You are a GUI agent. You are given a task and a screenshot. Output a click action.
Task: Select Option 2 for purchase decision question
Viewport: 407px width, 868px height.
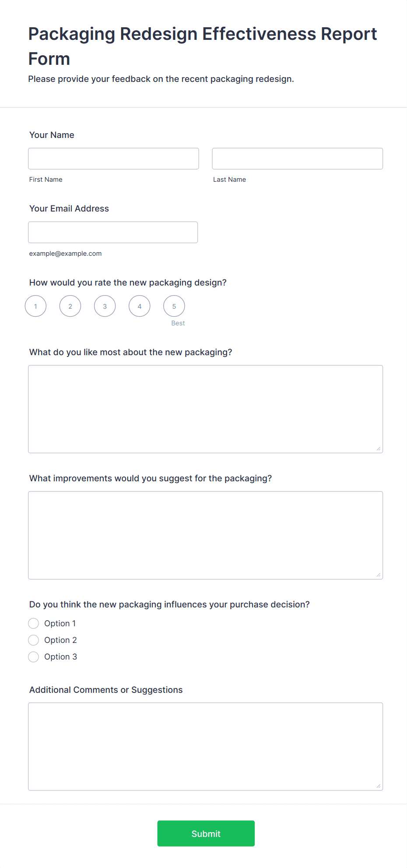(x=33, y=640)
